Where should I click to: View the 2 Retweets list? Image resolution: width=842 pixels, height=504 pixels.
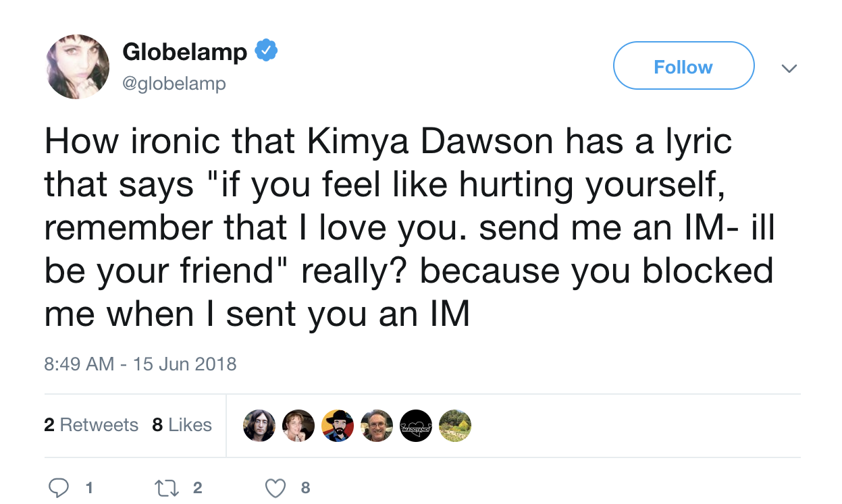click(x=91, y=425)
